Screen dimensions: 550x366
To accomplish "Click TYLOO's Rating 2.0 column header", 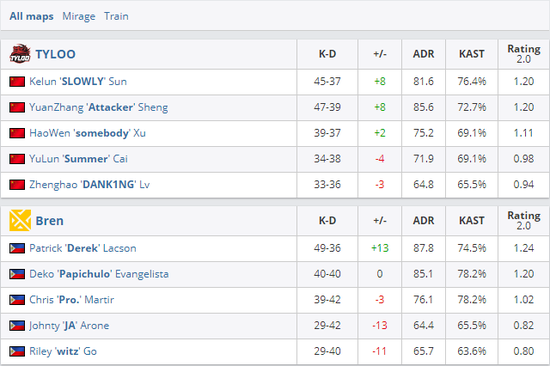I will tap(524, 54).
